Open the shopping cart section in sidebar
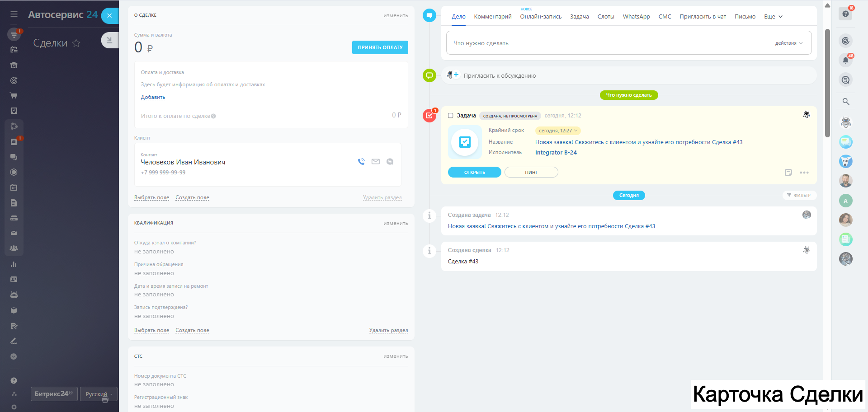Screen dimensions: 868x412 coord(14,95)
